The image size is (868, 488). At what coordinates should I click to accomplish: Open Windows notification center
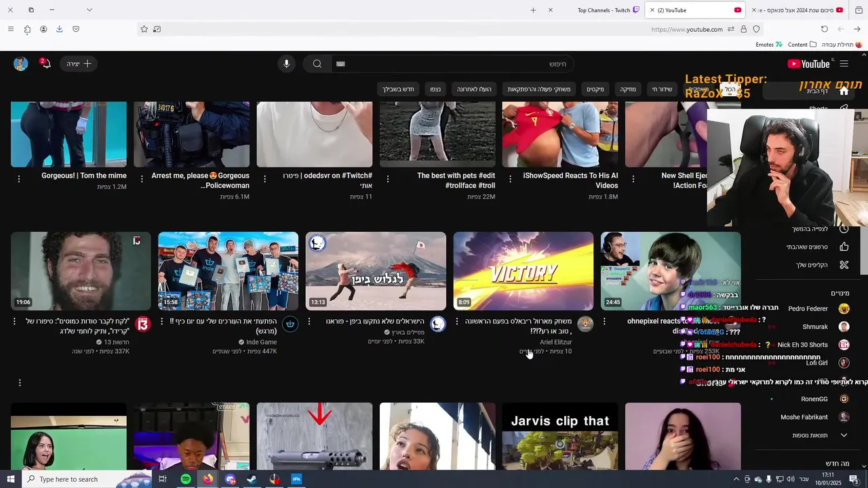click(x=854, y=479)
